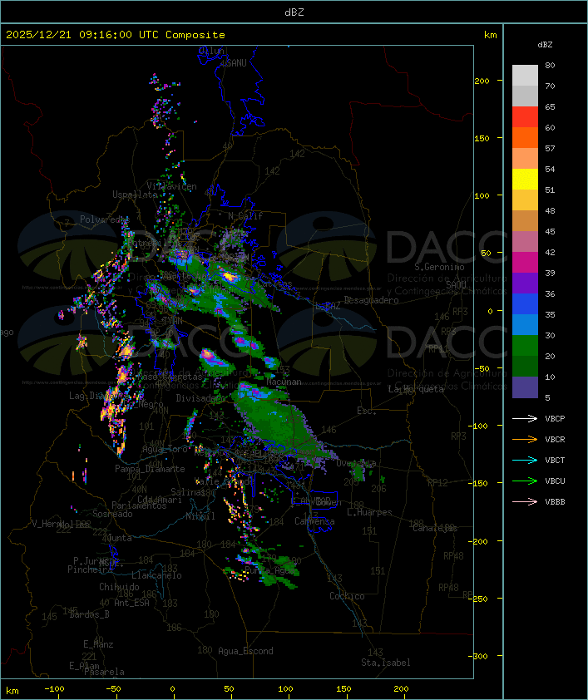Viewport: 588px width, 700px height.
Task: Click the L.Huarpes map label
Action: 369,512
